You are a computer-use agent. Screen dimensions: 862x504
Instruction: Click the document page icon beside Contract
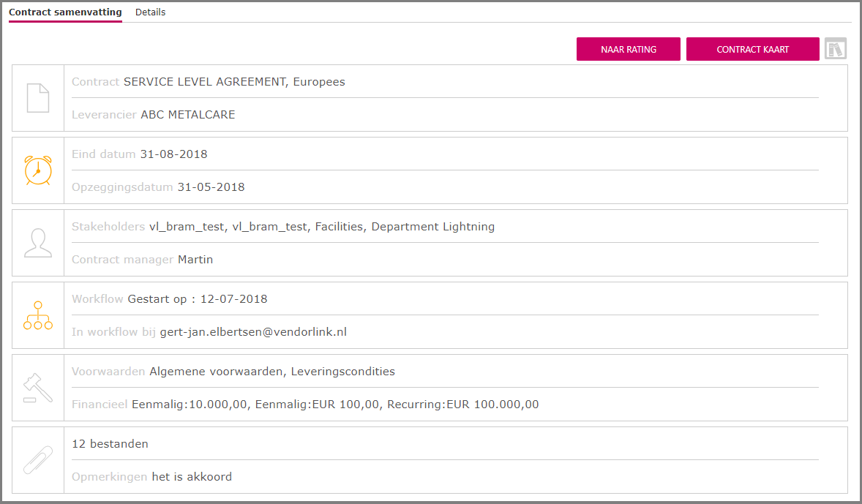point(38,98)
